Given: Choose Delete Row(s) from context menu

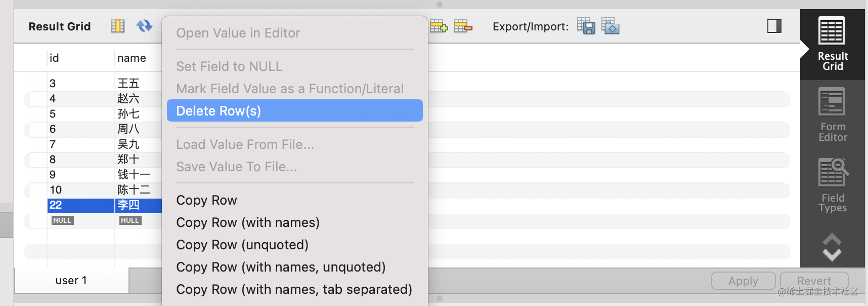Looking at the screenshot, I should [x=294, y=111].
